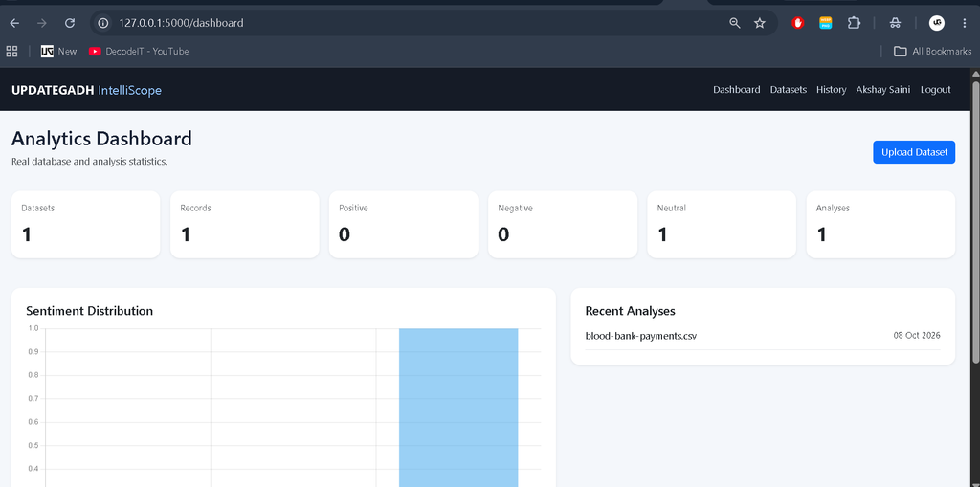Image resolution: width=980 pixels, height=487 pixels.
Task: Log out using the Logout link
Action: [936, 90]
